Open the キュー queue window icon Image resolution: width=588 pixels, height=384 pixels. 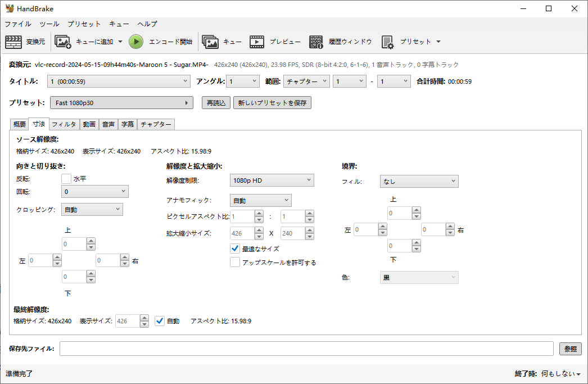[210, 42]
